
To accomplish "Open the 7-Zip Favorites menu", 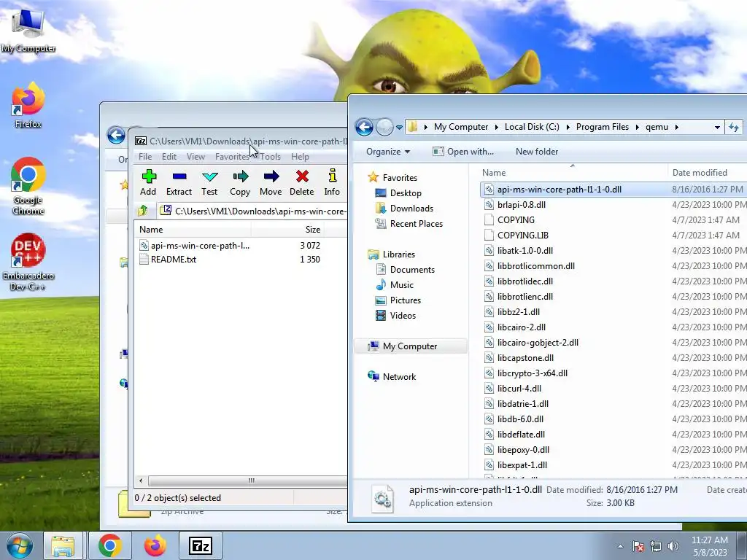I will point(231,157).
